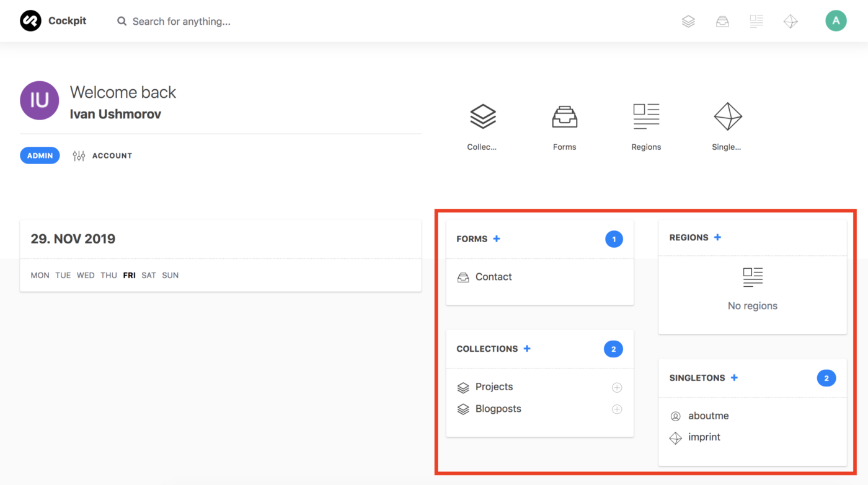This screenshot has width=868, height=485.
Task: Add a new collection with plus icon
Action: tap(527, 349)
